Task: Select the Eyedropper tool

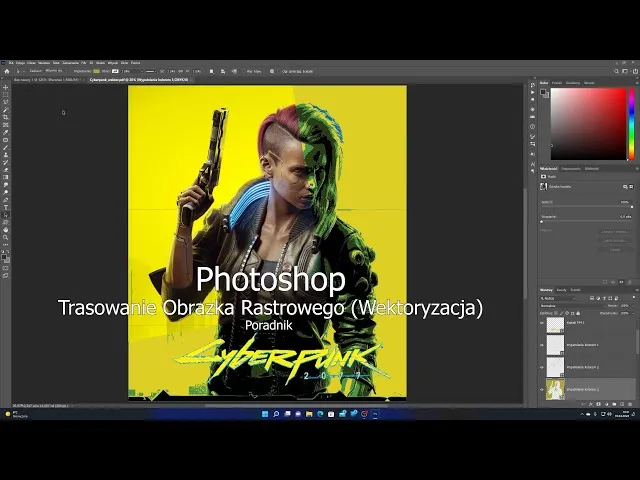Action: [x=6, y=132]
